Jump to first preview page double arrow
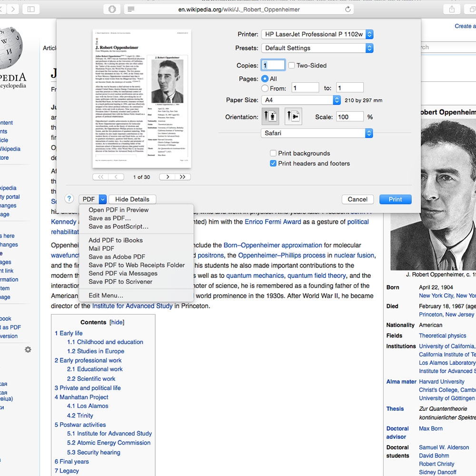Screen dimensions: 476x476 tap(100, 177)
